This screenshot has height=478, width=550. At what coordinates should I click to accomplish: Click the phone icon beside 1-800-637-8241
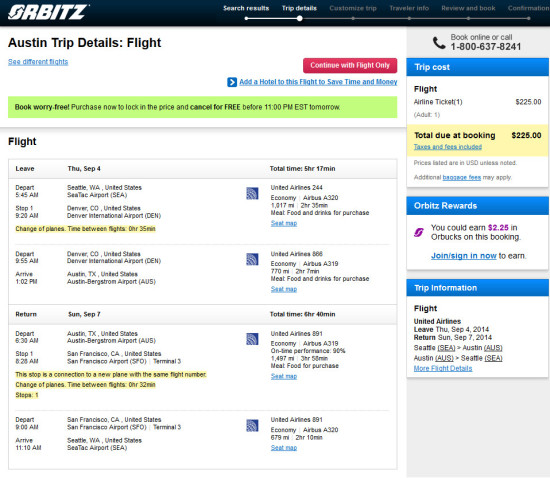tap(439, 43)
